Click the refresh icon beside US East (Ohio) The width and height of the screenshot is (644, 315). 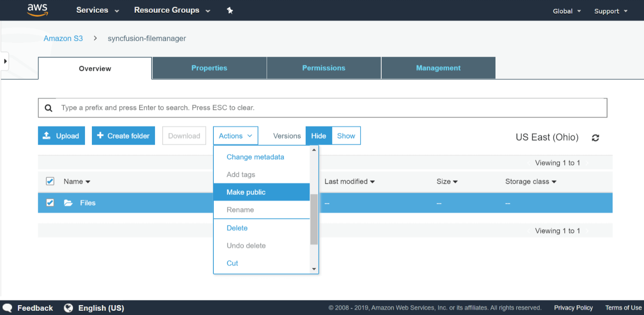pos(595,138)
